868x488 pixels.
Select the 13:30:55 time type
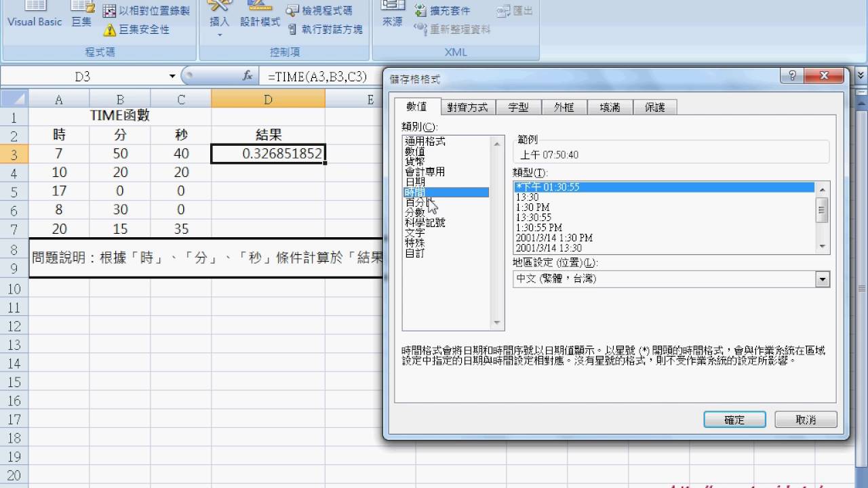[x=665, y=218]
